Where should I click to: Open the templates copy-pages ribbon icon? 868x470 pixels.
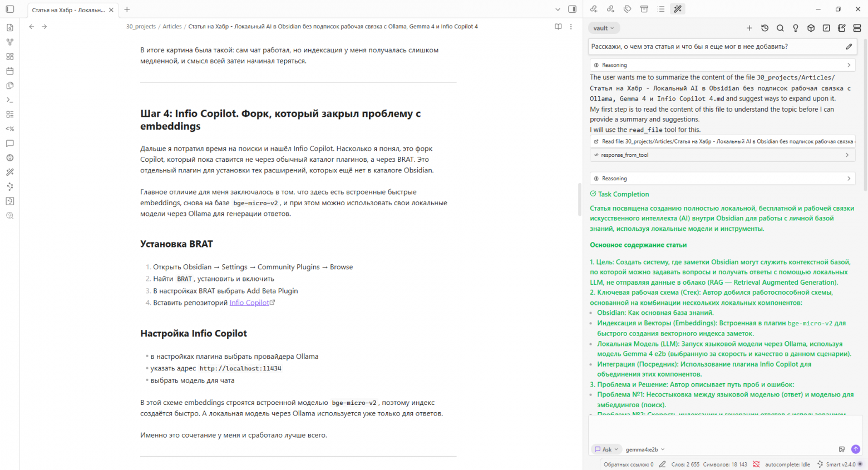pos(10,86)
